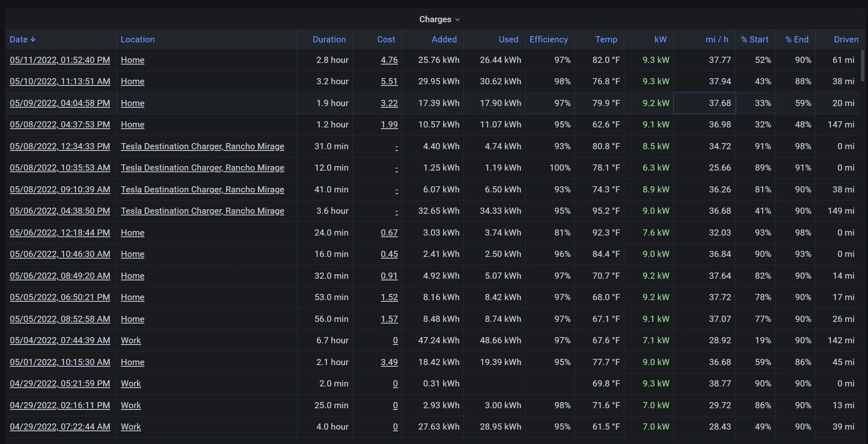Sort by the Driven column header
Viewport: 868px width, 444px height.
coord(846,39)
